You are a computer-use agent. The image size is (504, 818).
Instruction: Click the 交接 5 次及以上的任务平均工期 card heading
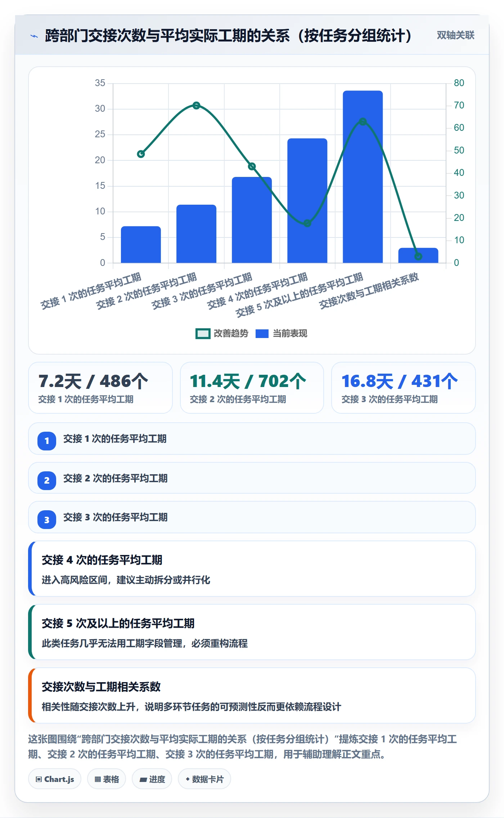[118, 623]
